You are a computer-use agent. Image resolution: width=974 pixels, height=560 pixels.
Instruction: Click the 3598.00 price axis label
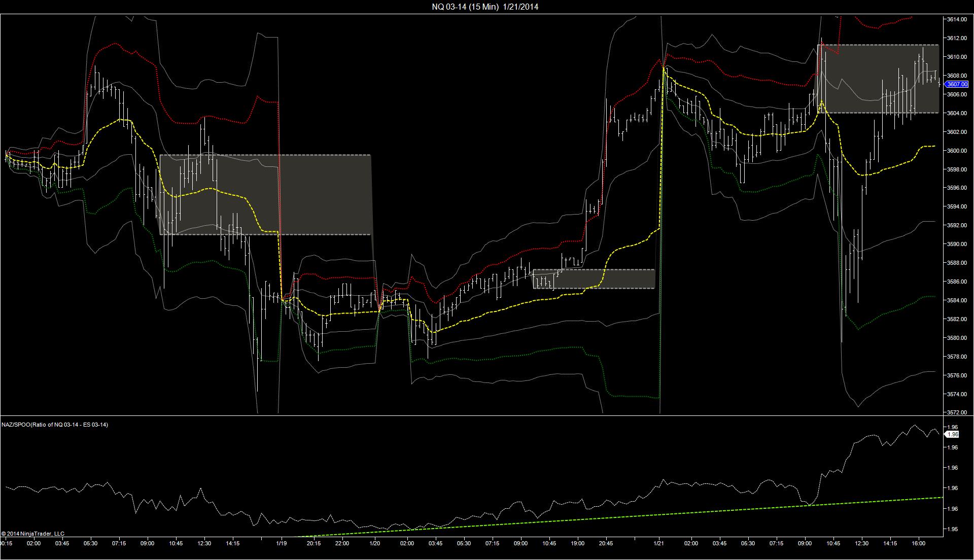[x=957, y=169]
